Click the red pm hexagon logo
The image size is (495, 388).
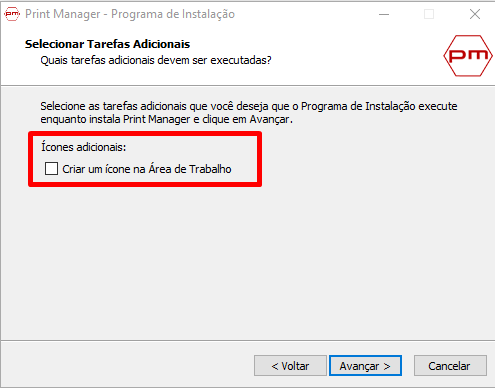pyautogui.click(x=468, y=56)
